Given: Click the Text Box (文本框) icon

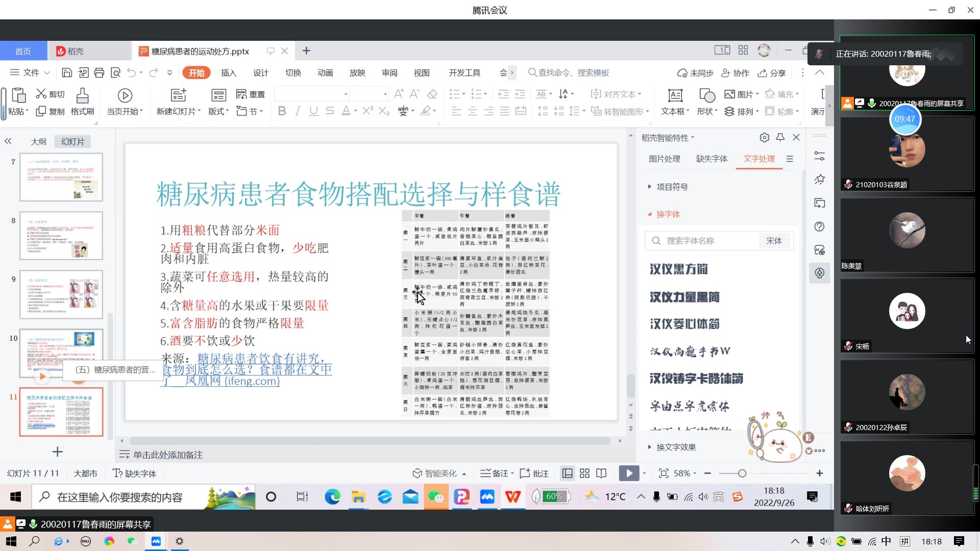Looking at the screenshot, I should [x=675, y=95].
